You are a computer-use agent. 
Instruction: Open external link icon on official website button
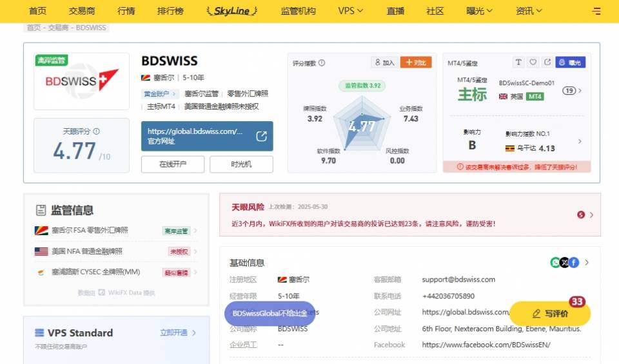(x=261, y=136)
